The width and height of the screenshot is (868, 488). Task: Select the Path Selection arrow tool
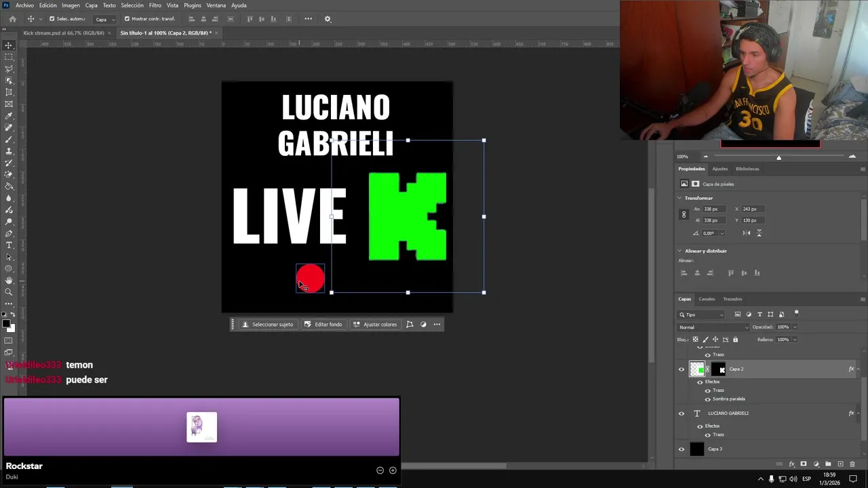(x=9, y=257)
